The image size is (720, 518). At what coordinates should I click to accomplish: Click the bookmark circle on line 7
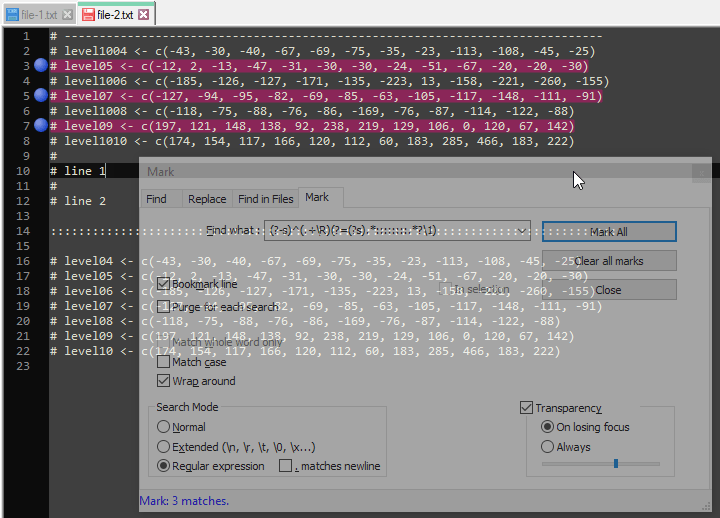tap(41, 125)
